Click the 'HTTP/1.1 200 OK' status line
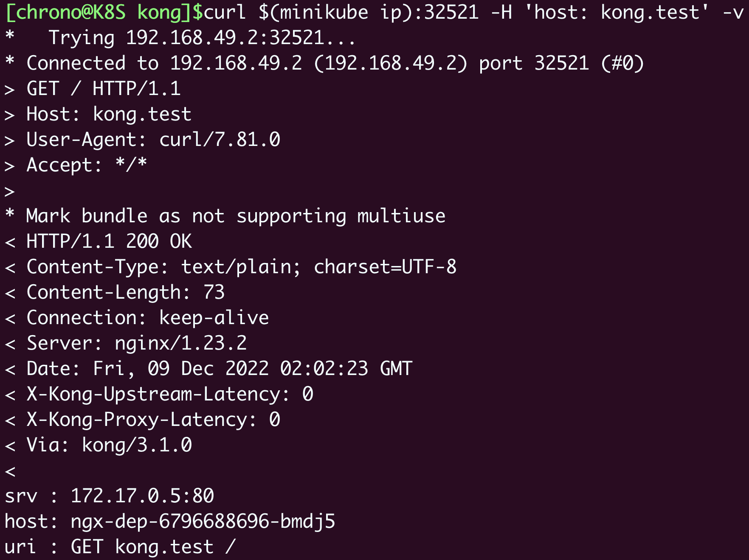 coord(109,242)
